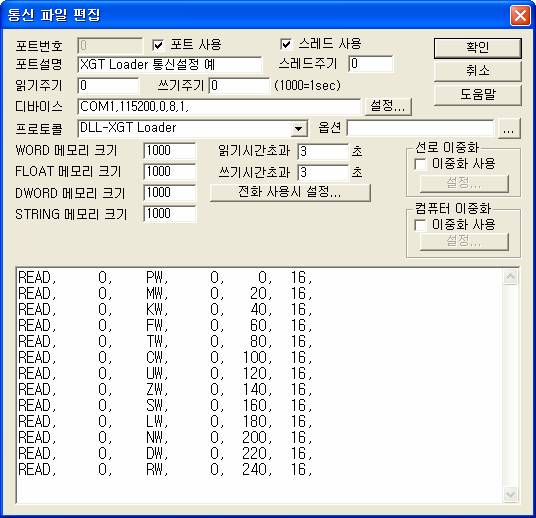Close the 통신 파일 편집 dialog

point(520,15)
